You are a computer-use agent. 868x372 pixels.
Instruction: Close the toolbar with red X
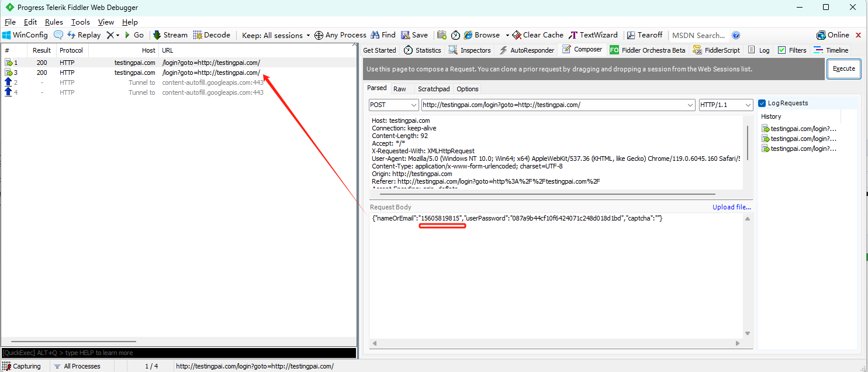pos(859,35)
